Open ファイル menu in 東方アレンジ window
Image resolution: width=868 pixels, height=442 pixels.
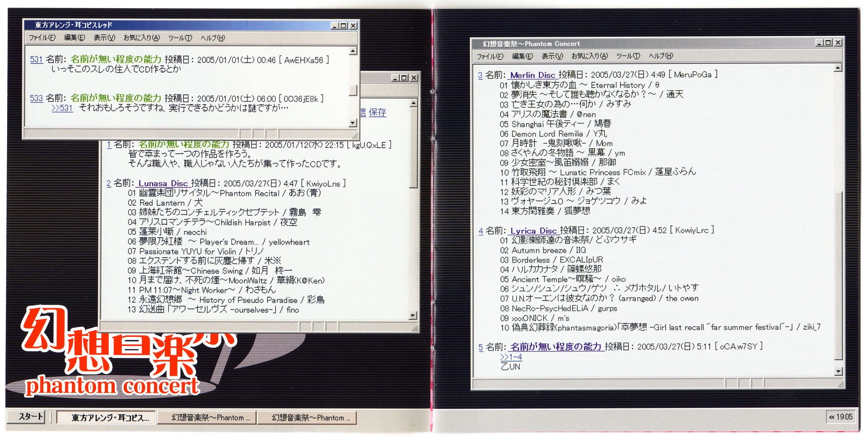42,38
